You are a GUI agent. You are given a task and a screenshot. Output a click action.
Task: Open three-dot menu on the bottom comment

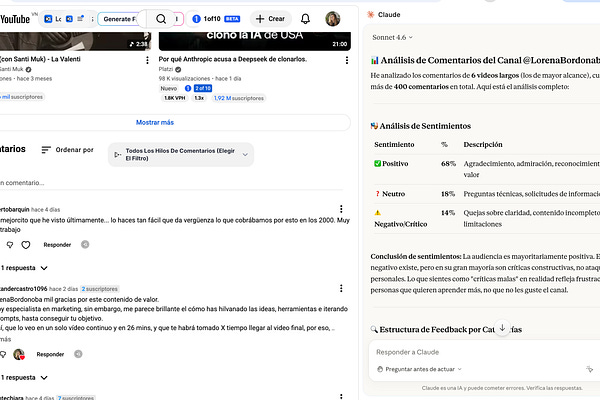coord(341,397)
